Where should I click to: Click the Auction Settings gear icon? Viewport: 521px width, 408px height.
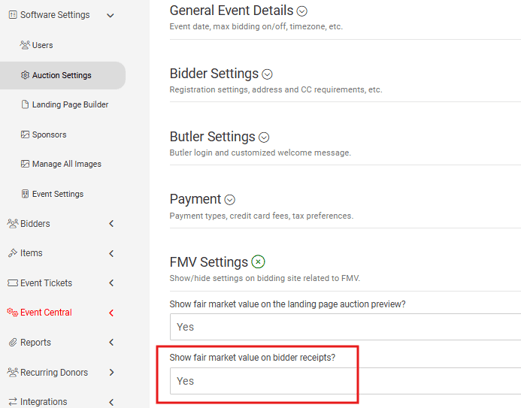[x=25, y=75]
